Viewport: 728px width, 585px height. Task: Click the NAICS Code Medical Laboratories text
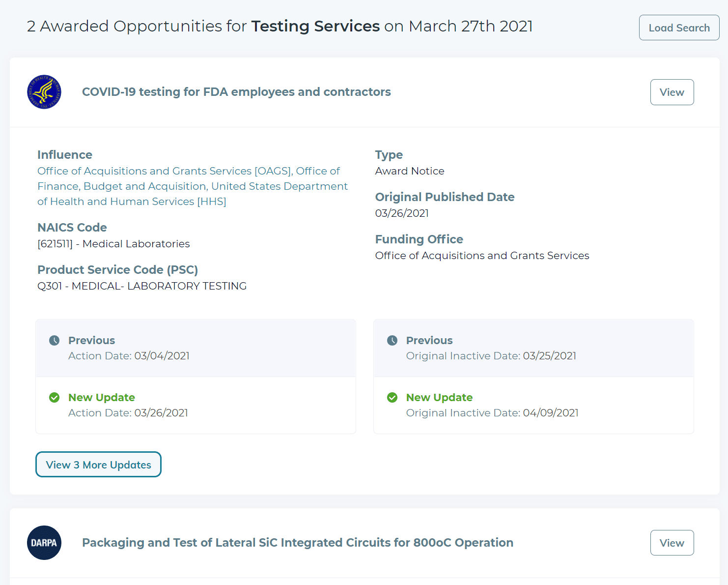point(113,244)
